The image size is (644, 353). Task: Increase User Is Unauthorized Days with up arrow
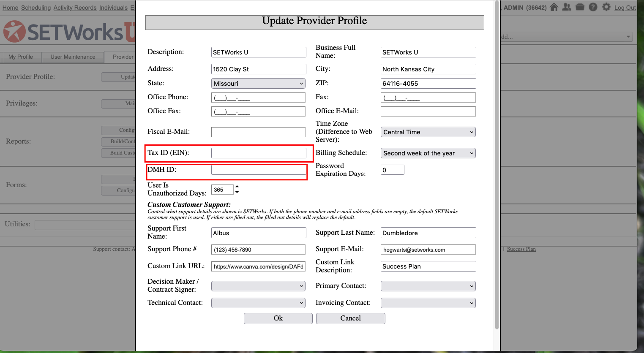[x=237, y=187]
